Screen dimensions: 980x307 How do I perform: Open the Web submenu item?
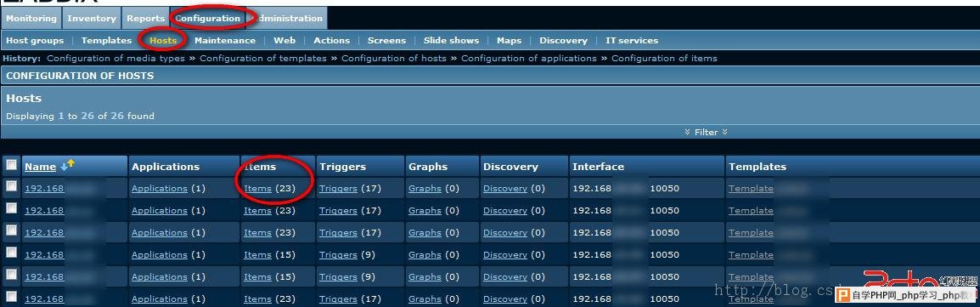coord(284,40)
